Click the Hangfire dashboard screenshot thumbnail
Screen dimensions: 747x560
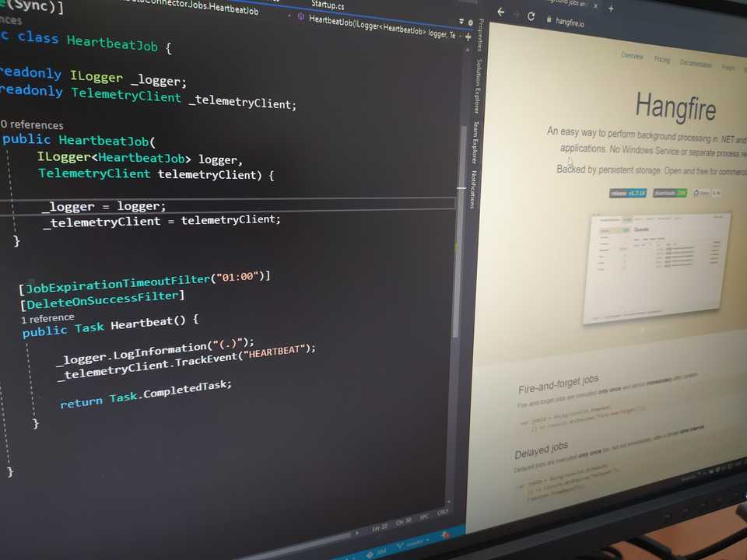click(x=658, y=269)
